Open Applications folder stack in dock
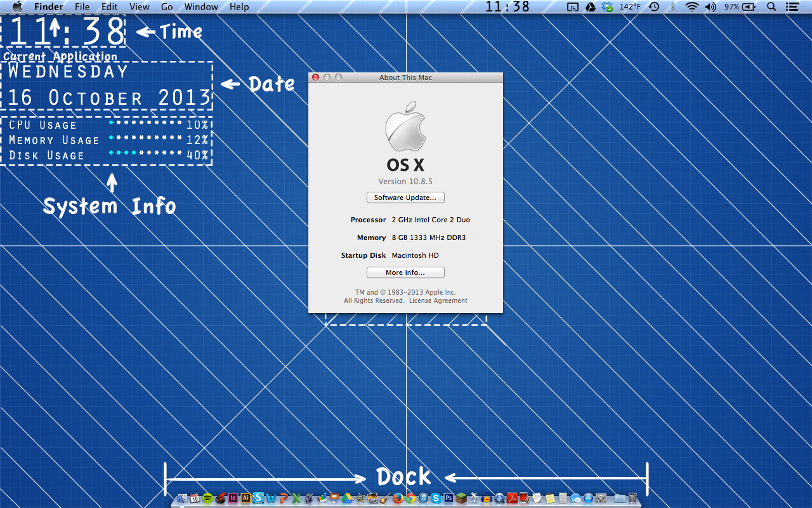The image size is (812, 508). [x=620, y=498]
